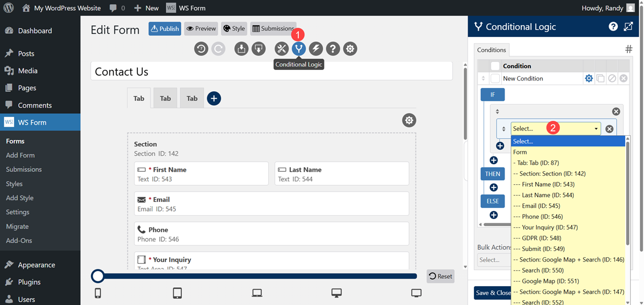Open Submissions in WS Form sidebar
The image size is (644, 305).
(24, 169)
